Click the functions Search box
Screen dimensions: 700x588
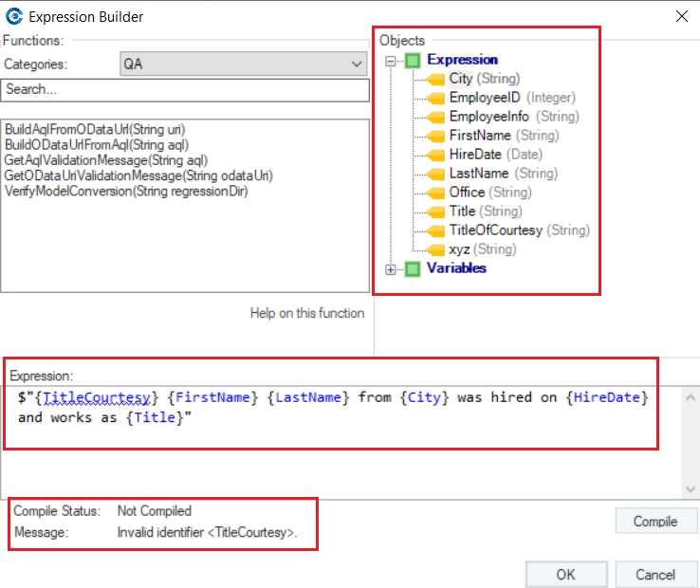tap(185, 90)
